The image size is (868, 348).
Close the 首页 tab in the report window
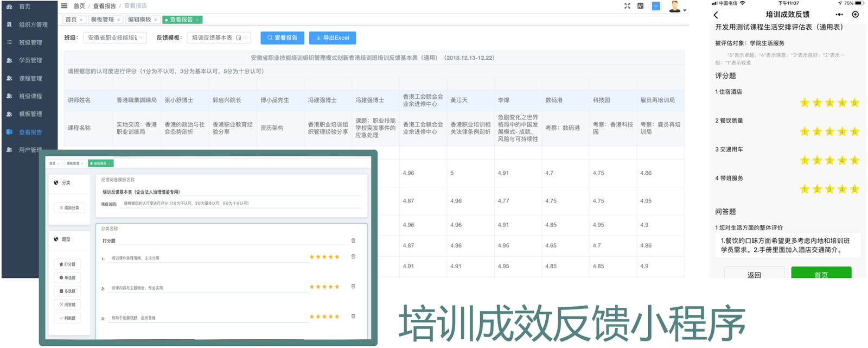81,20
